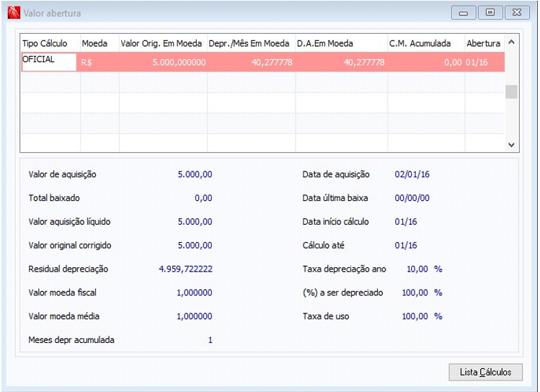Click the grid vertical scrollbar thumb

coord(511,92)
